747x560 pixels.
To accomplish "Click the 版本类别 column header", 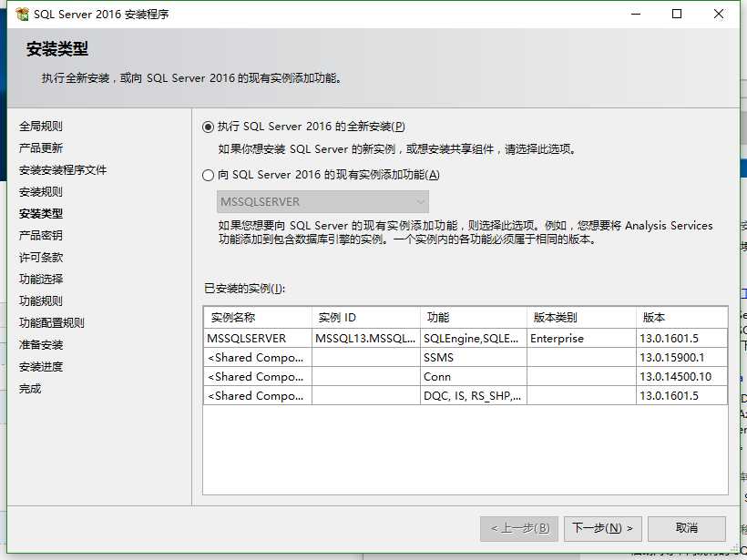I will pyautogui.click(x=581, y=318).
